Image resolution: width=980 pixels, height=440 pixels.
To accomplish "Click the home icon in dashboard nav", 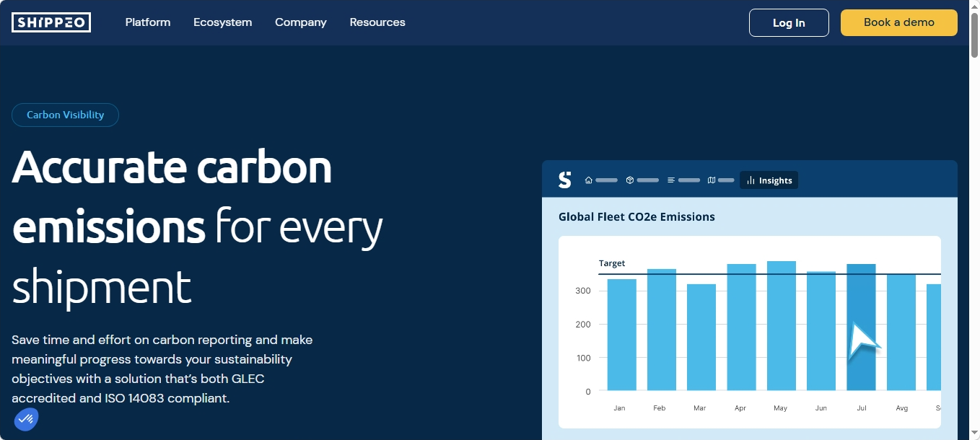I will pos(589,180).
